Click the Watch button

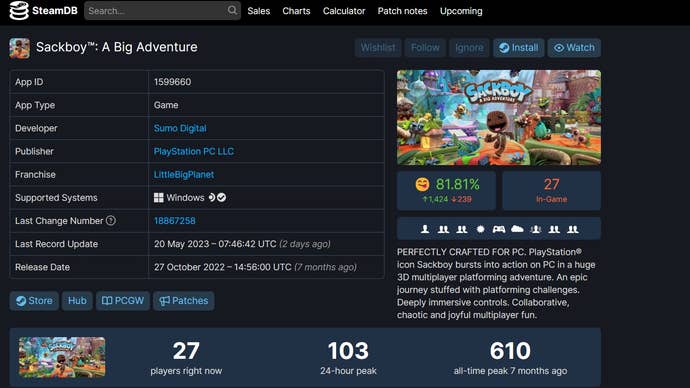coord(574,48)
